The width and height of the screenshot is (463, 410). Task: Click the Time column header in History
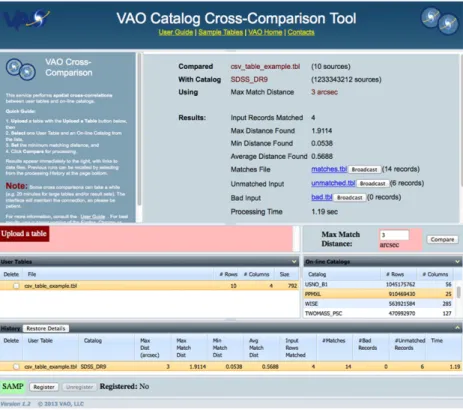pyautogui.click(x=444, y=348)
